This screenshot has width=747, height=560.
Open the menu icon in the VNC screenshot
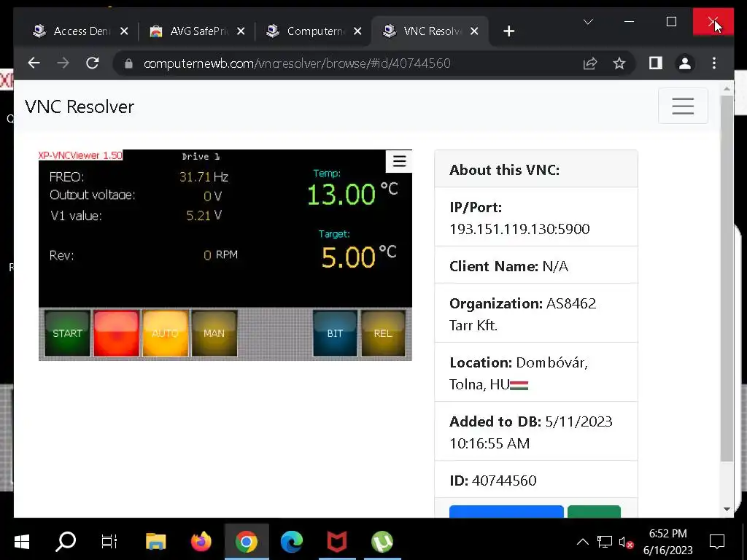[x=399, y=161]
